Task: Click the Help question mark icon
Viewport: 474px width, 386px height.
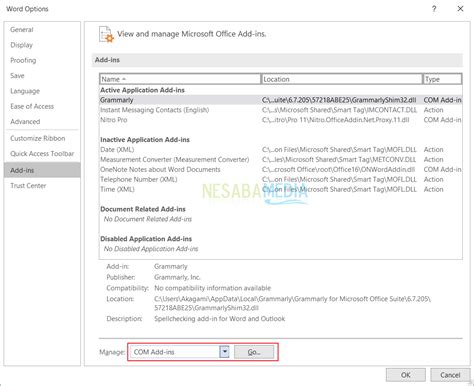Action: pos(434,9)
